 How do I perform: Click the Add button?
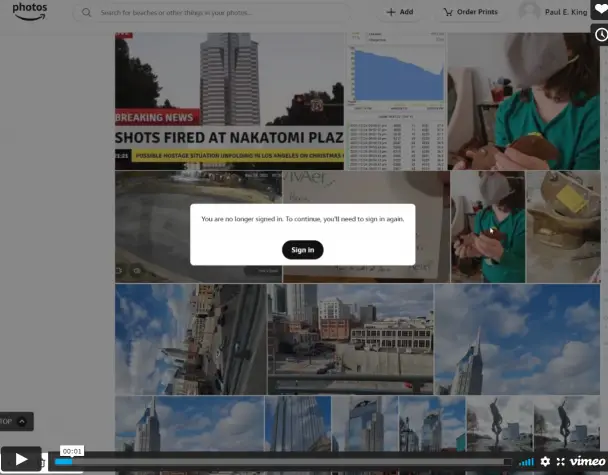pos(400,12)
